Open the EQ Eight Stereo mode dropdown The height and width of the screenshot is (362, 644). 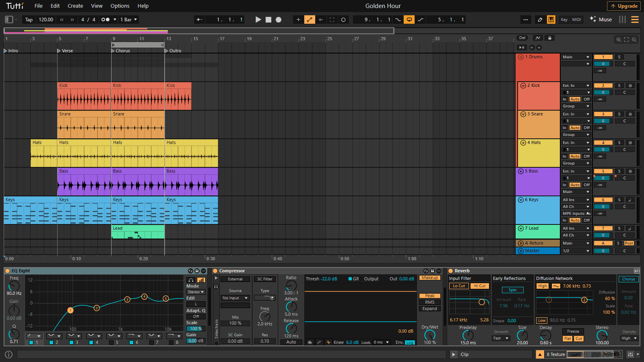point(196,292)
